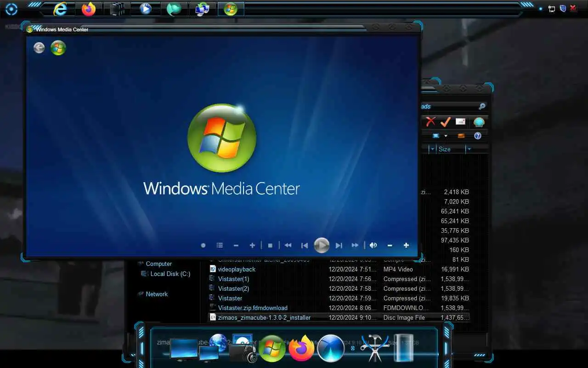
Task: Click the Disc Image File type cell
Action: point(404,317)
